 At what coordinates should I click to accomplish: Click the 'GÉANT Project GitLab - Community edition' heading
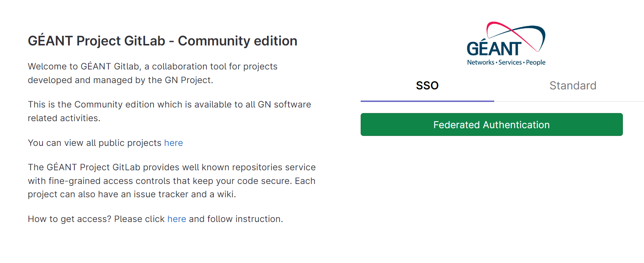pos(163,41)
